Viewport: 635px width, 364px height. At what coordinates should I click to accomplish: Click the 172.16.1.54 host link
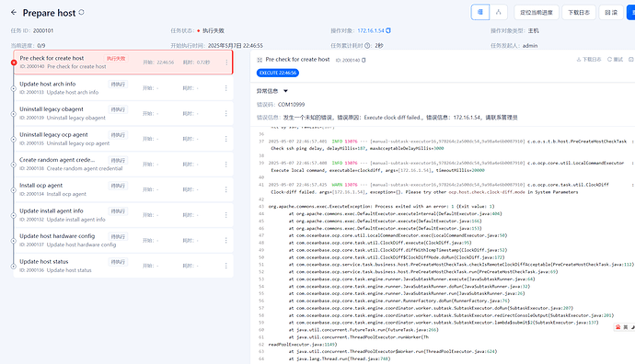[x=371, y=30]
